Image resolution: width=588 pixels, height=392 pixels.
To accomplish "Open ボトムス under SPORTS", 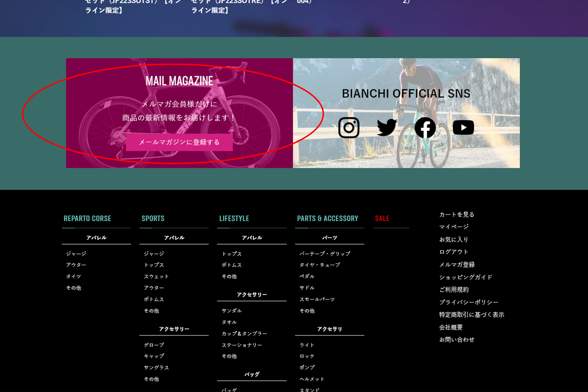I will coord(154,299).
